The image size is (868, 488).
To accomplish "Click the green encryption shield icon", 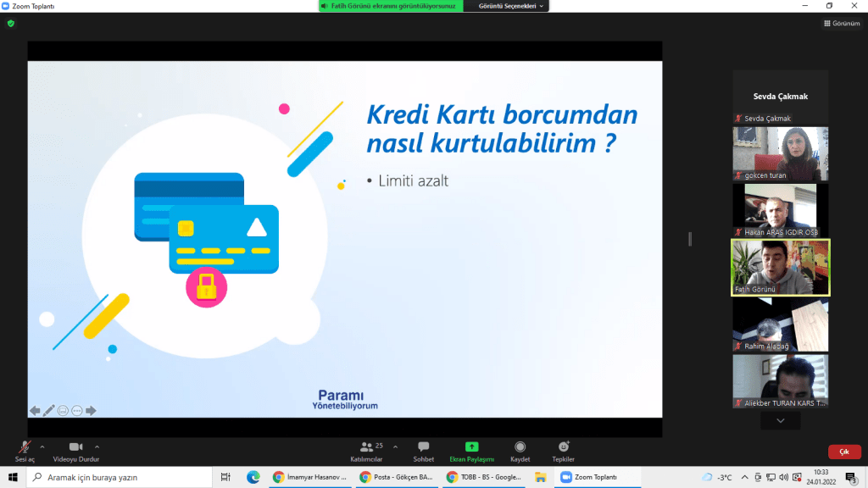I will click(x=11, y=23).
